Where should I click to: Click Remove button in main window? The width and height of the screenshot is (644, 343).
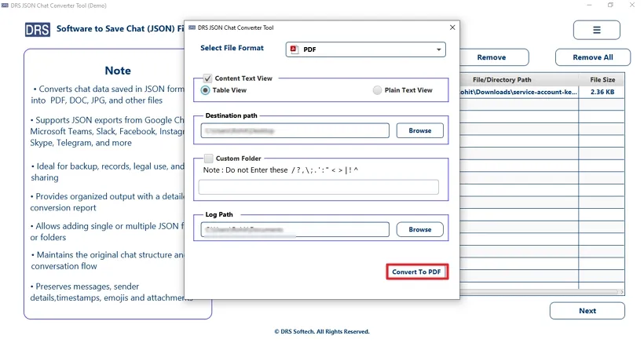[x=494, y=57]
